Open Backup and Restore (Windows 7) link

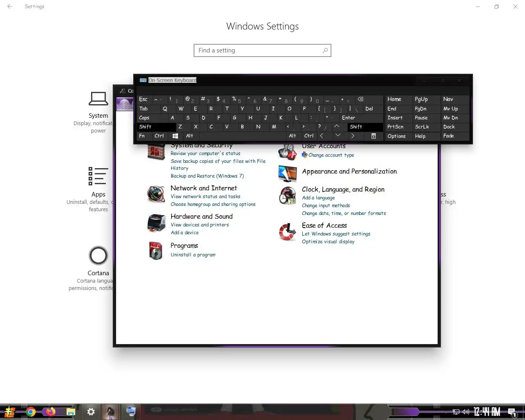[207, 176]
